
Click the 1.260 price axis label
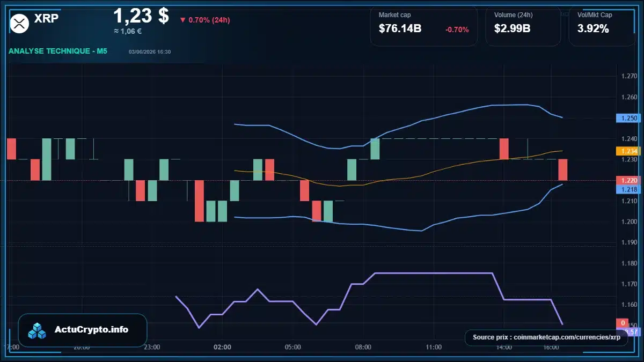(628, 97)
